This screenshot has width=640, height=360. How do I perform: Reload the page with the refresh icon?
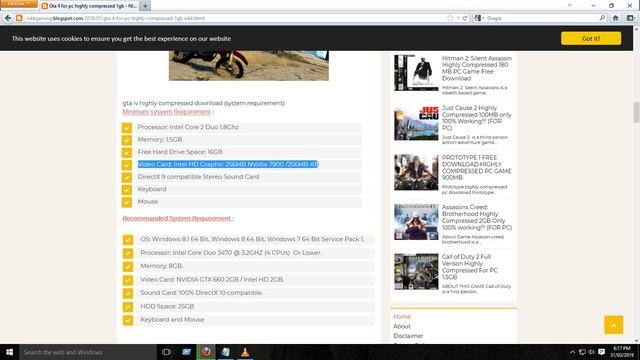465,18
